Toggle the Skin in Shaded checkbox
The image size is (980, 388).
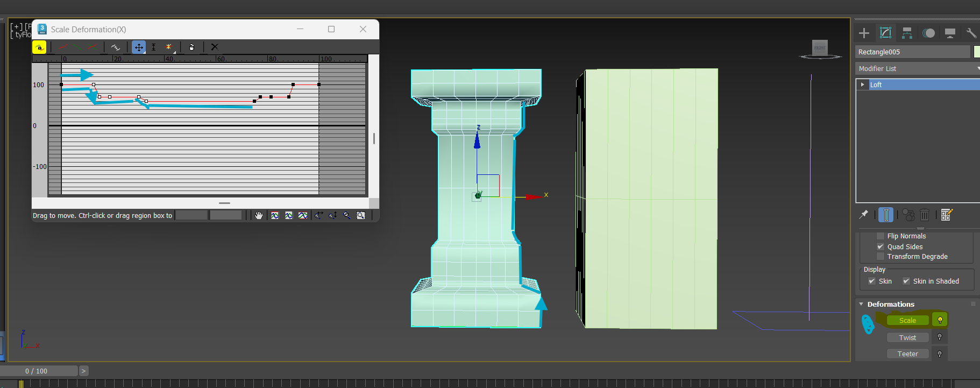(906, 281)
